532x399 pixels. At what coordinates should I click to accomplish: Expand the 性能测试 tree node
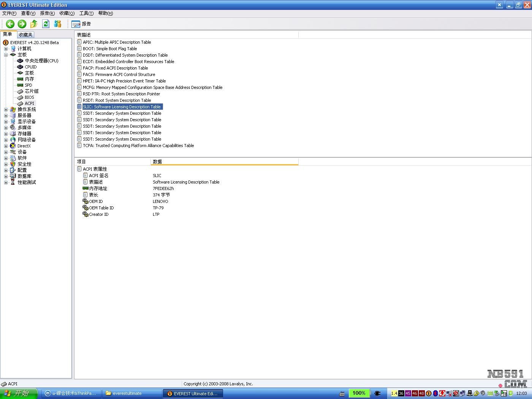point(6,182)
